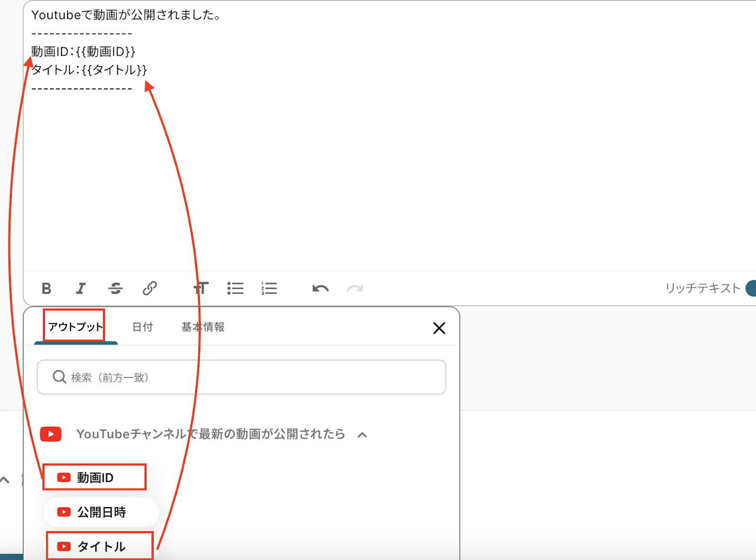Click the タイトル：{{タイトル}} line in the editor

coord(89,70)
